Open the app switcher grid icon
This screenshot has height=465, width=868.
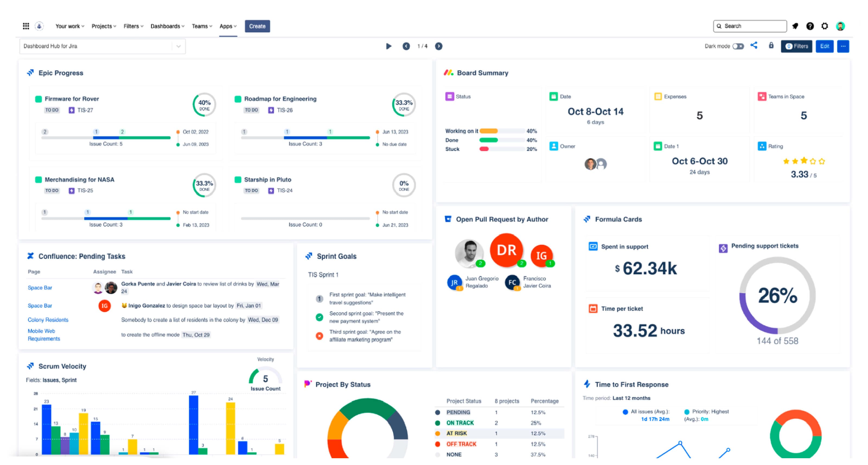[26, 26]
